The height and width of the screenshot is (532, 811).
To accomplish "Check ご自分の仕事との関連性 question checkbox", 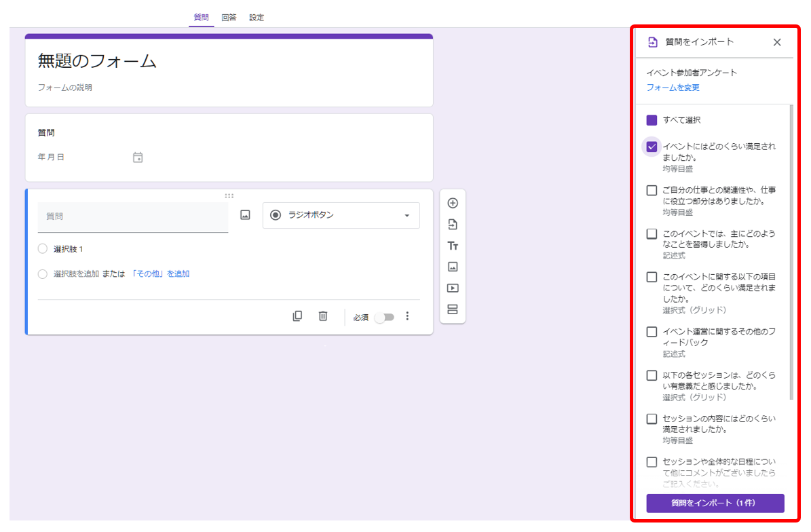I will [x=652, y=190].
